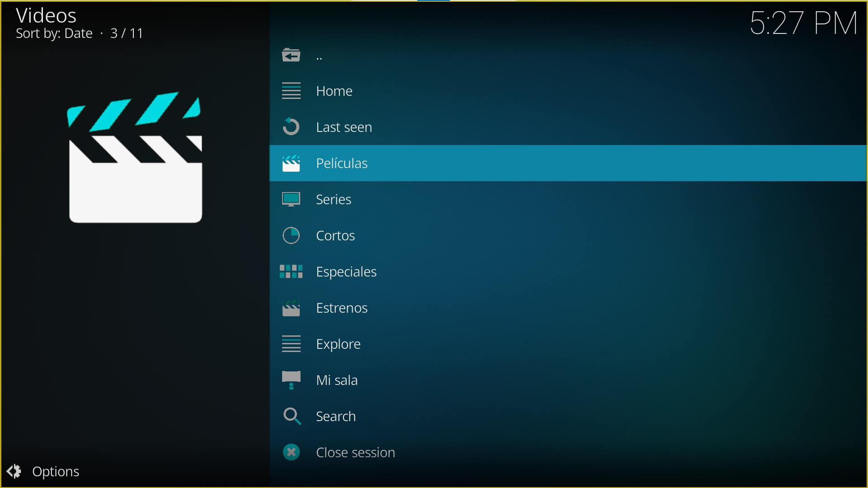Click the Search magnifier icon
The image size is (868, 488).
coord(292,416)
